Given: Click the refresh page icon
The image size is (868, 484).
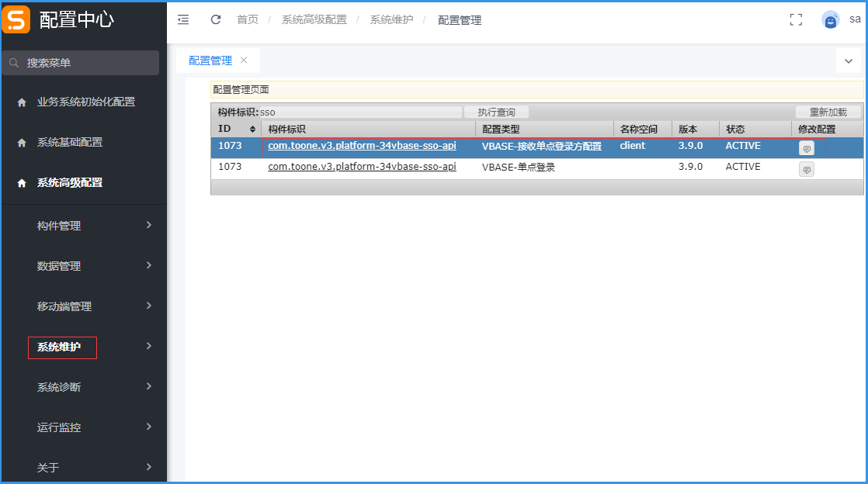Looking at the screenshot, I should click(216, 19).
